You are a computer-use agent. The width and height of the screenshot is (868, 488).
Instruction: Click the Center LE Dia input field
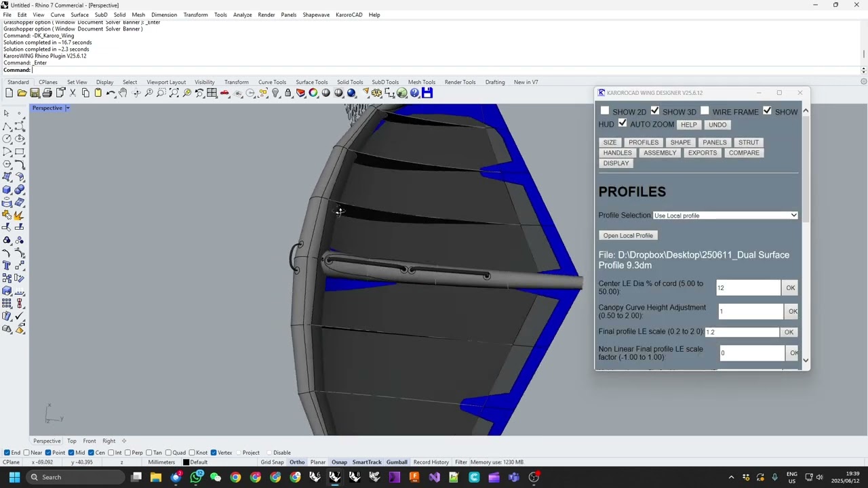[x=748, y=288]
